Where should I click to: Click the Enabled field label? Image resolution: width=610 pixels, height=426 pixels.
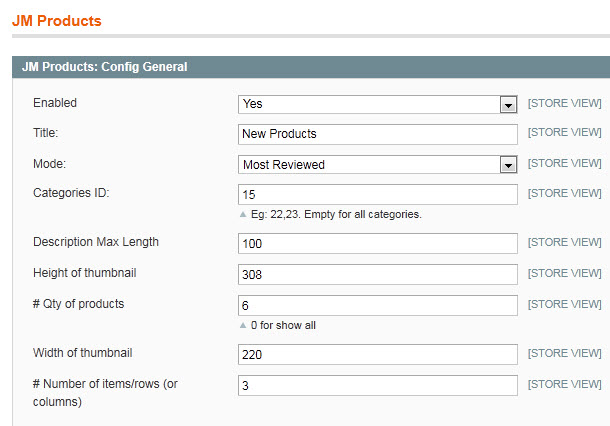(55, 103)
